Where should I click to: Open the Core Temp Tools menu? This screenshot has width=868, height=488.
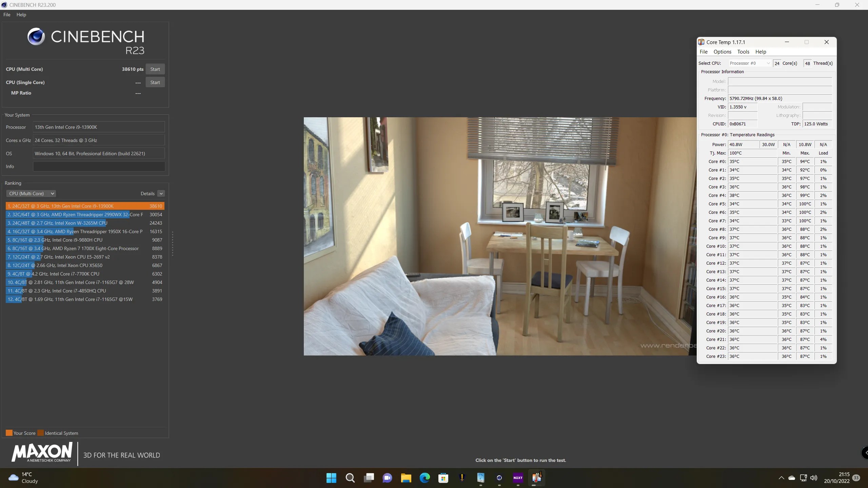point(743,52)
